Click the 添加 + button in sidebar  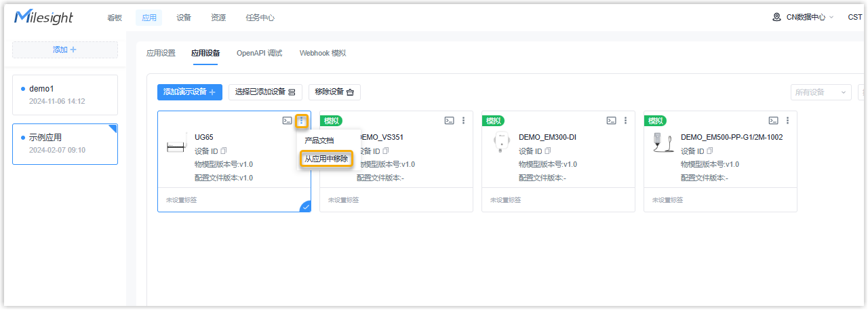[x=65, y=50]
